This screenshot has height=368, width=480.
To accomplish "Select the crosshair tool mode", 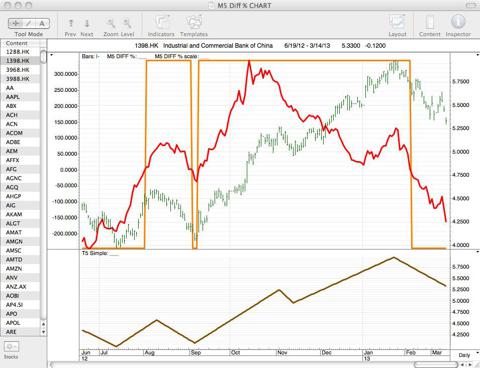I will [x=15, y=23].
